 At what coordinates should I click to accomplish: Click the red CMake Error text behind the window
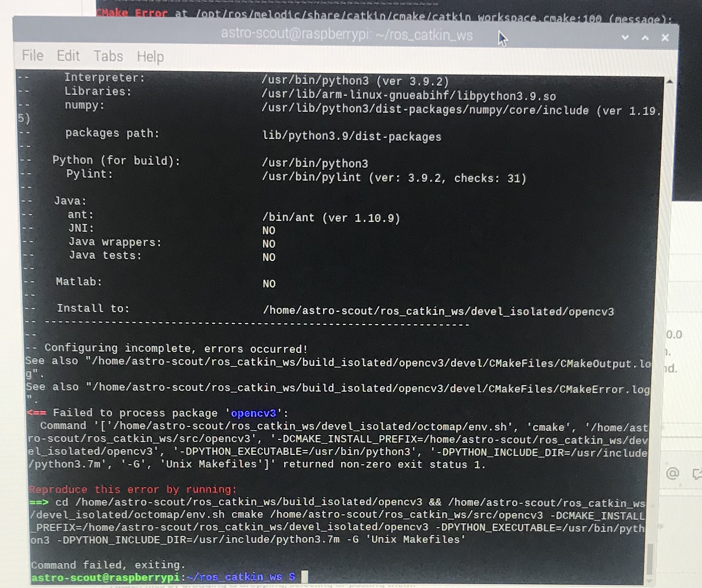pos(132,13)
